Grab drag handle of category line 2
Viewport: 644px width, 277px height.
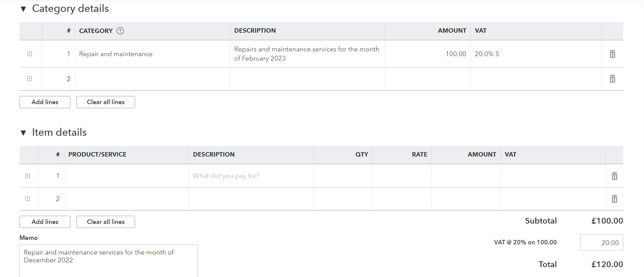coord(30,79)
